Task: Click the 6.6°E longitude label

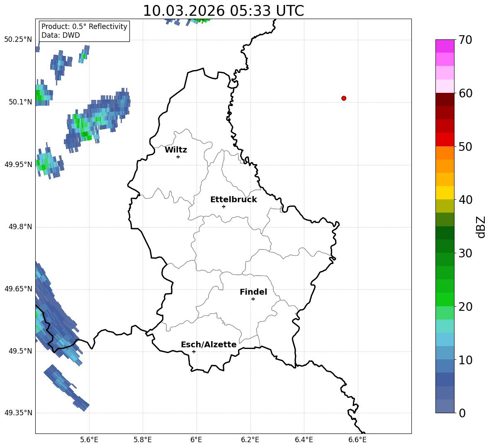Action: click(357, 440)
